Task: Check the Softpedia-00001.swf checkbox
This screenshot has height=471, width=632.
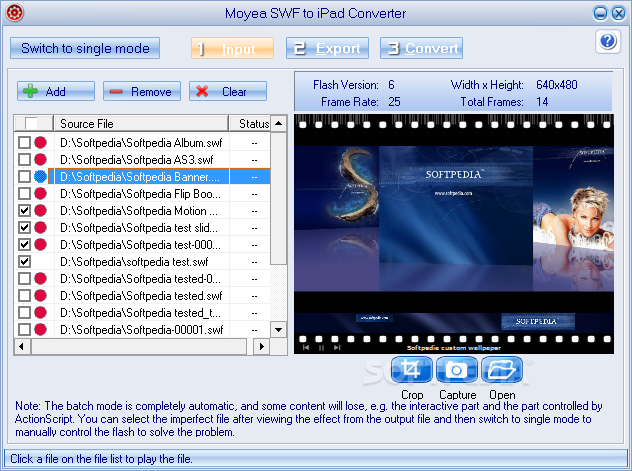Action: (24, 330)
